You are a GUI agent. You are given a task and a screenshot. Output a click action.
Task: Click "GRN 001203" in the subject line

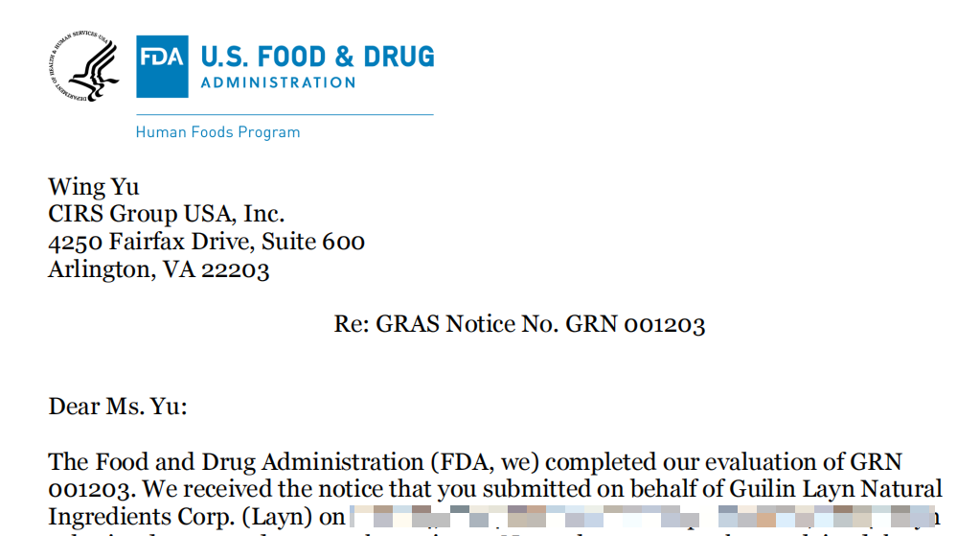click(x=635, y=325)
